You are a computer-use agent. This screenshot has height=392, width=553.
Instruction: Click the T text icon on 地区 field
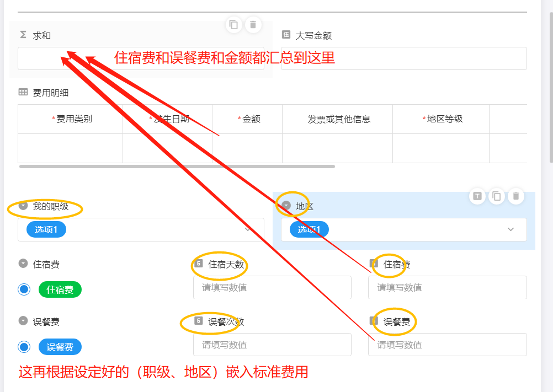(x=477, y=196)
